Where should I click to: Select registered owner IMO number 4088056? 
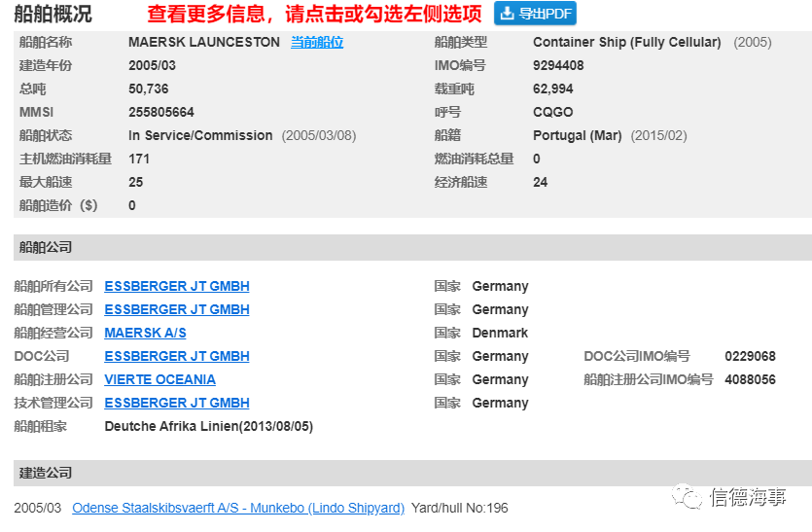(751, 379)
